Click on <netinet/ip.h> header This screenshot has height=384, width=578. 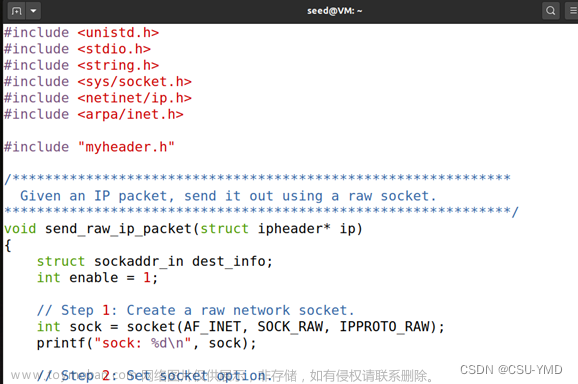(135, 98)
